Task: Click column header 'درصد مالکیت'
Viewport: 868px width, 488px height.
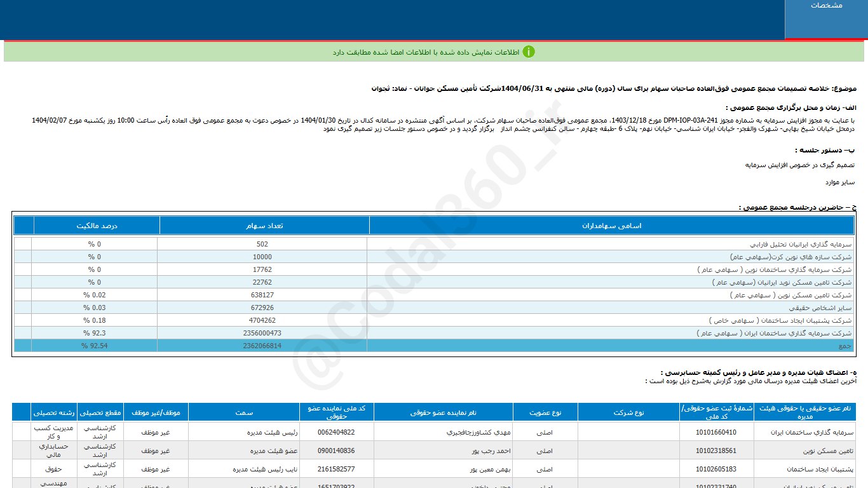Action: coord(97,226)
